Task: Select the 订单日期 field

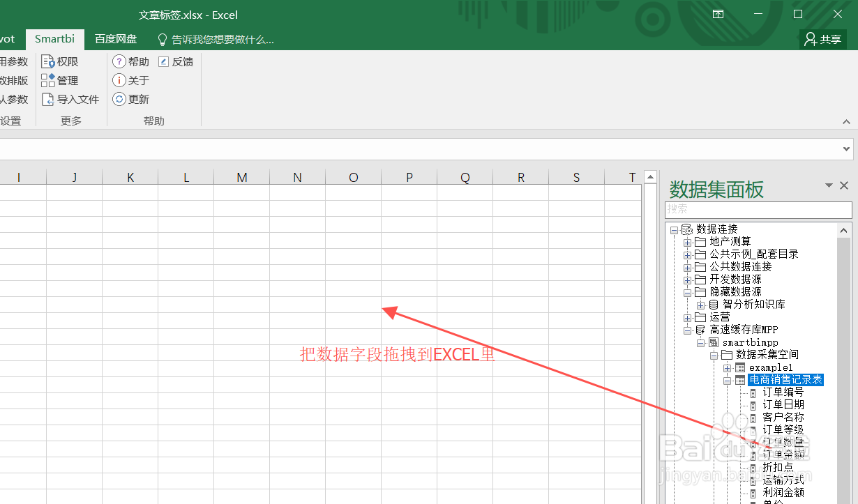Action: coord(783,404)
